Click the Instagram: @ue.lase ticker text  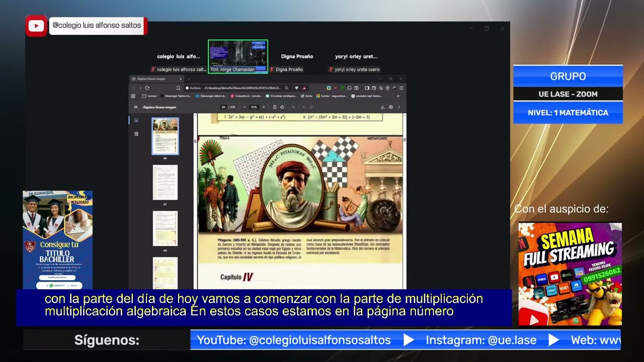point(481,340)
